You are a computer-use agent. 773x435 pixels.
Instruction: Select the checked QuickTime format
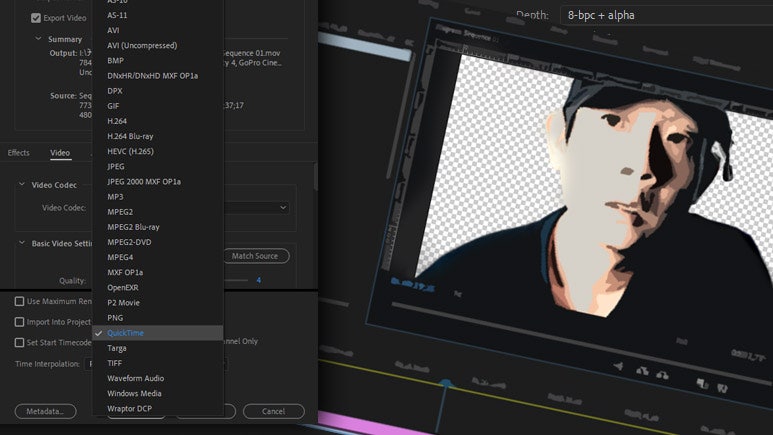pyautogui.click(x=158, y=333)
